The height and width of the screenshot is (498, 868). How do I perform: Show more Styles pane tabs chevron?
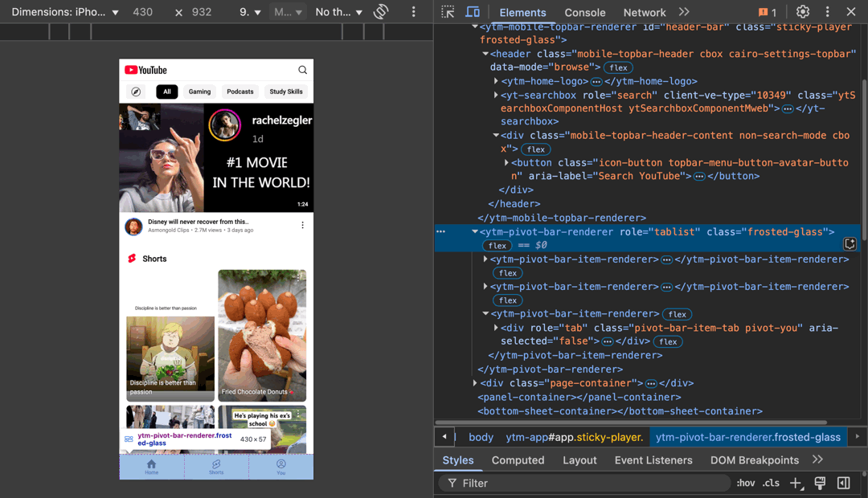pos(817,459)
